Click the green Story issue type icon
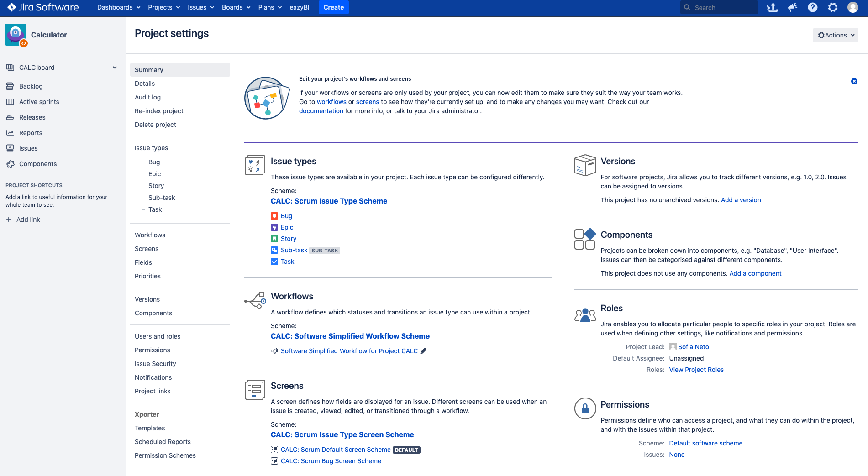Screen dimensions: 868x476 274,239
